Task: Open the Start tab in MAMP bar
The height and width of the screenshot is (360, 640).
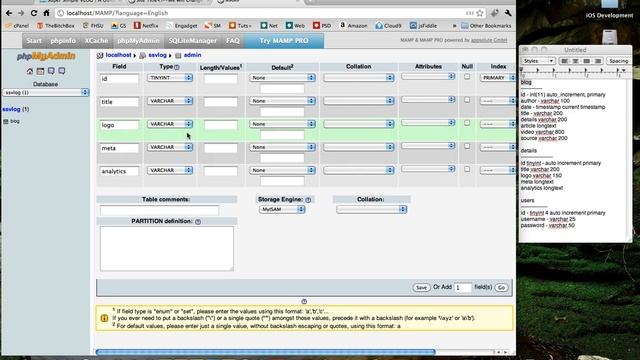Action: click(x=34, y=41)
